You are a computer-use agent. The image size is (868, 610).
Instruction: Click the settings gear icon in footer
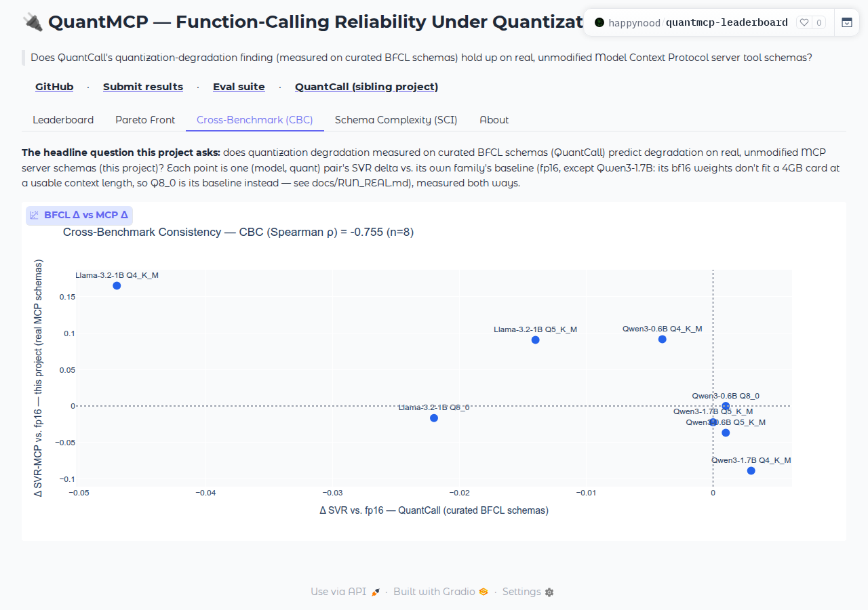click(x=549, y=592)
